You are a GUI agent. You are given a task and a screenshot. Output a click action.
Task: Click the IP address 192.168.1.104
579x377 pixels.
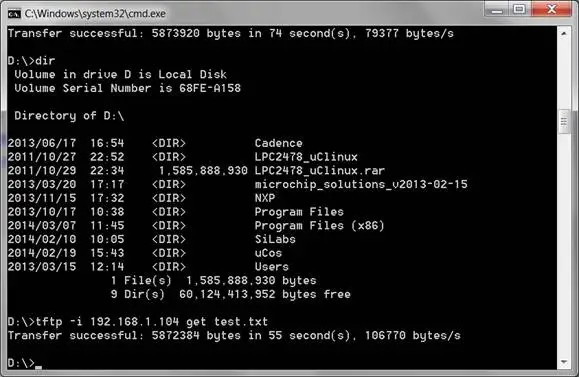[x=134, y=322]
